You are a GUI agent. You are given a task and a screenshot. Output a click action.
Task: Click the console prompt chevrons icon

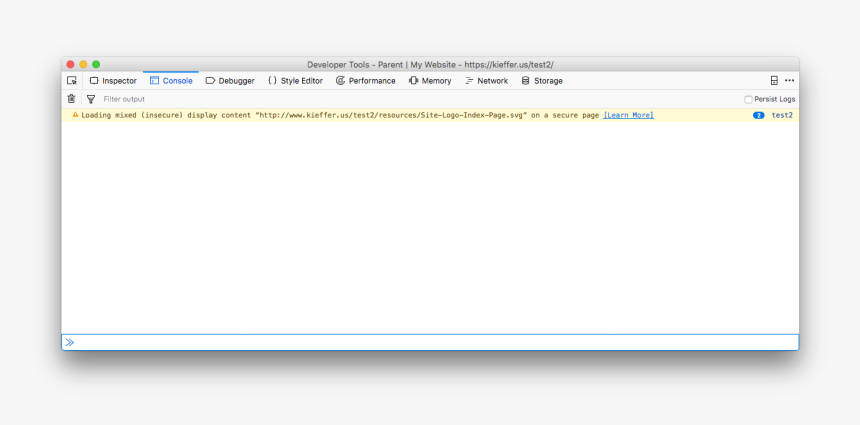click(70, 342)
